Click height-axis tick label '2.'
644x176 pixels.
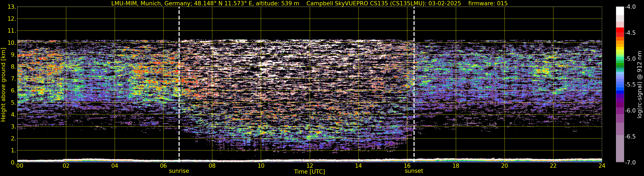click(x=13, y=138)
